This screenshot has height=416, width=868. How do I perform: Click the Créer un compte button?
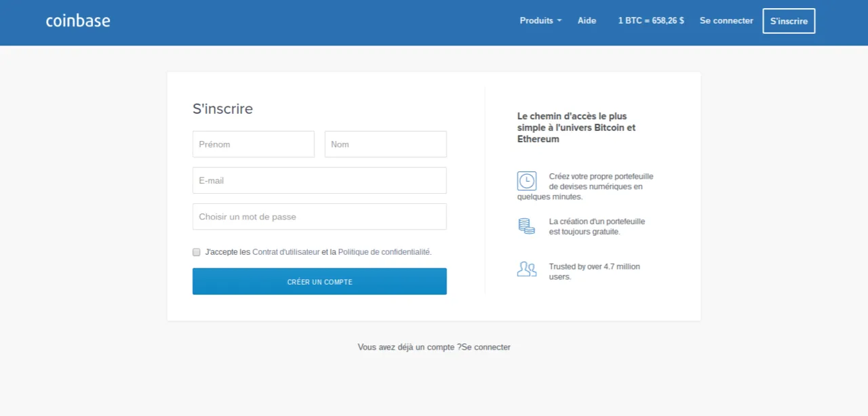click(x=319, y=281)
